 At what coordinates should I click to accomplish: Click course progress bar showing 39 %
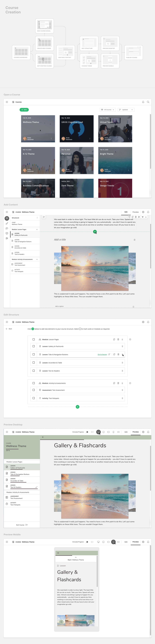click(12, 449)
